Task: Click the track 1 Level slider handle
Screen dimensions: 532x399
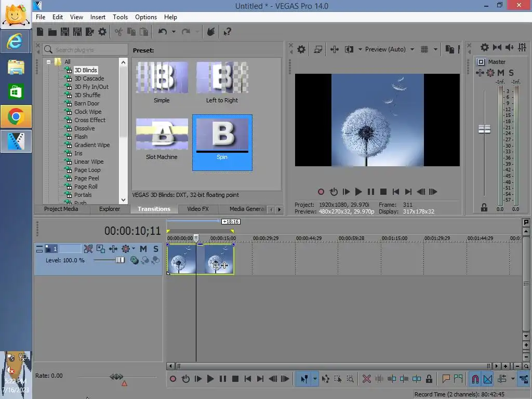Action: pos(120,260)
